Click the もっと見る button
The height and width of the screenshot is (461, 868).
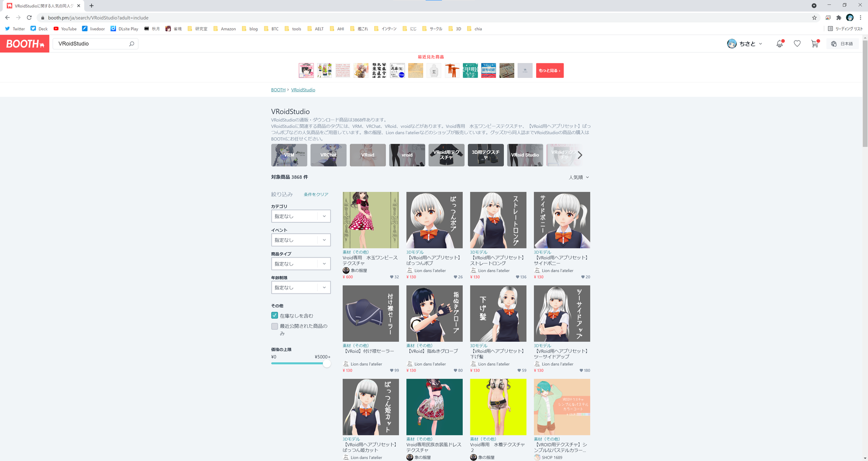point(550,70)
